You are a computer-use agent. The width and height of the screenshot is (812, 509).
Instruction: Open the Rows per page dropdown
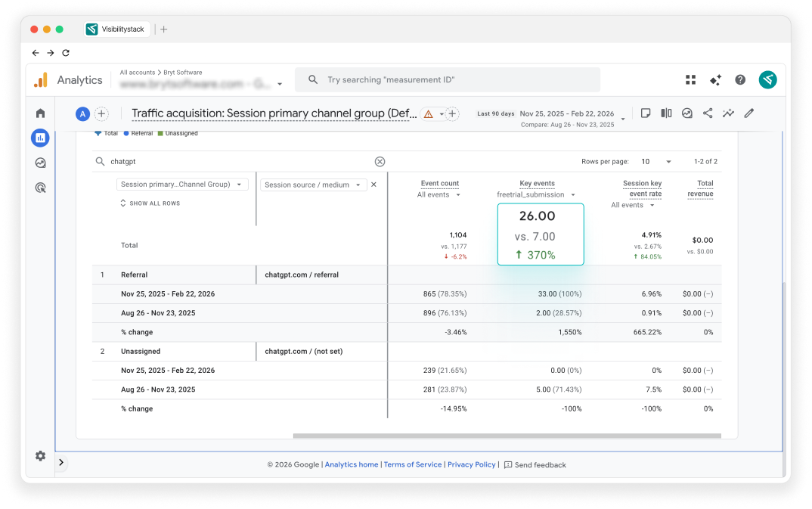[x=655, y=162]
